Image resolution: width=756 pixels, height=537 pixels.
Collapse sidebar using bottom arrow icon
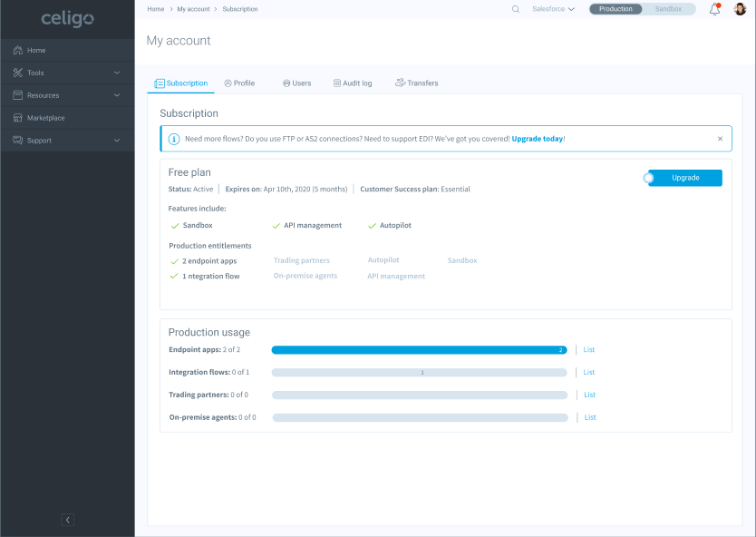[67, 520]
